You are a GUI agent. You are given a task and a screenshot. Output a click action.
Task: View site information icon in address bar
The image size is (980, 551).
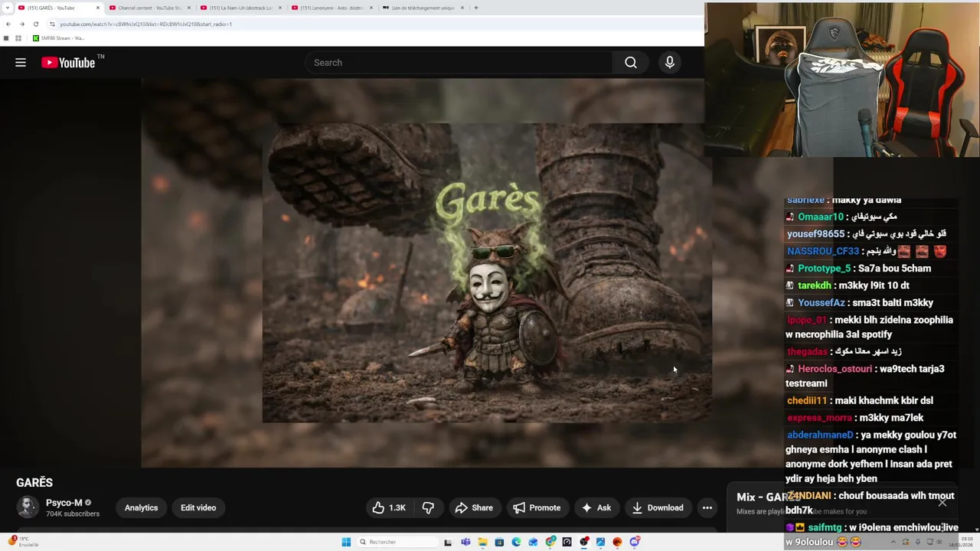point(52,24)
